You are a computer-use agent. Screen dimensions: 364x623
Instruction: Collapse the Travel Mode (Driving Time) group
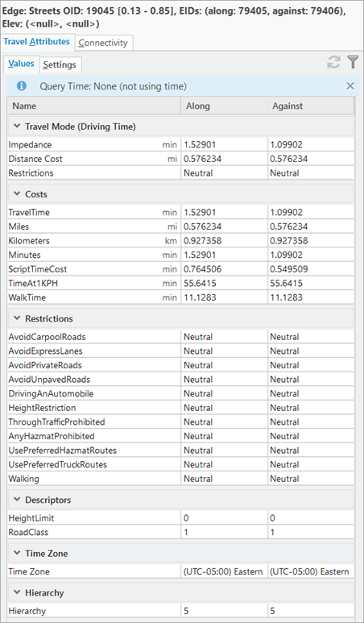[17, 127]
